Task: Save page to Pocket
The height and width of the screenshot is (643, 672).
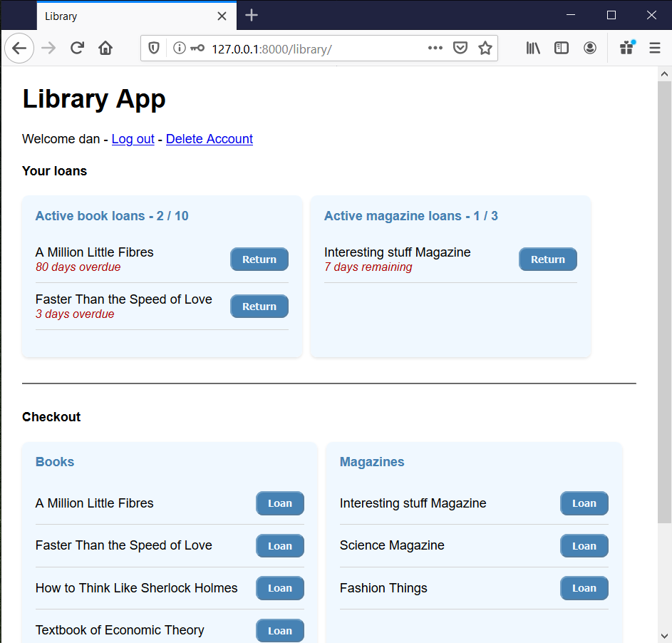Action: 460,48
